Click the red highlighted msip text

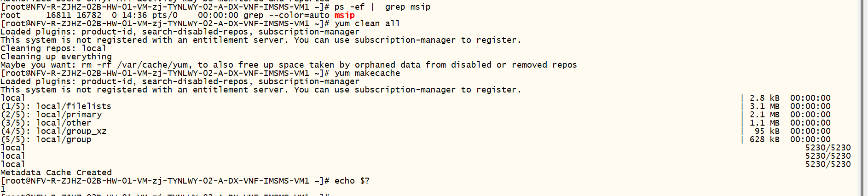(344, 15)
